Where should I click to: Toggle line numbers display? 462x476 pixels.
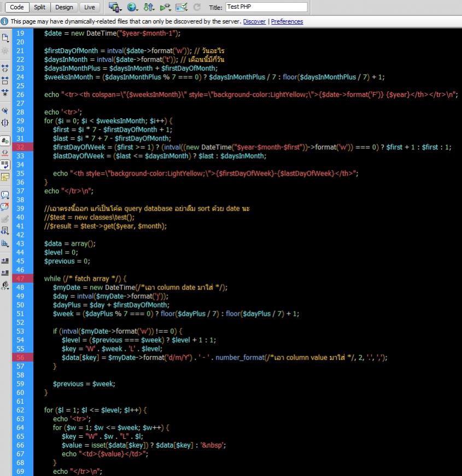pyautogui.click(x=5, y=141)
